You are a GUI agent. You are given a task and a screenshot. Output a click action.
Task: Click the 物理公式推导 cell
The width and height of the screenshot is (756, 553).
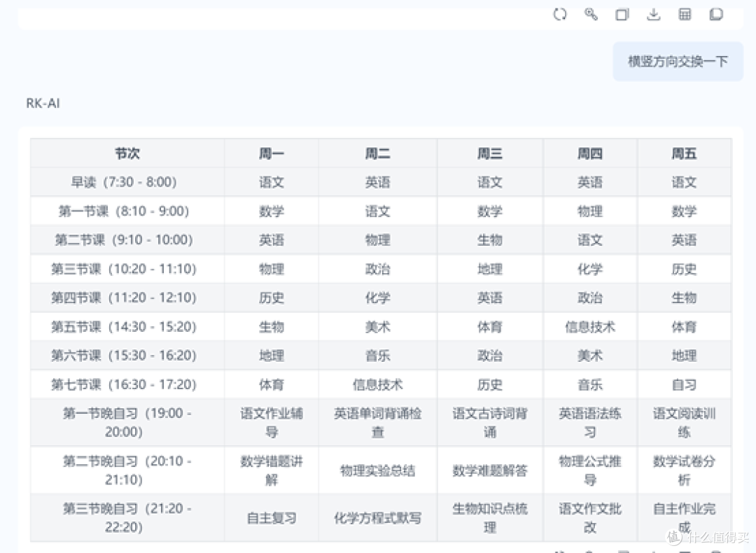(x=590, y=470)
